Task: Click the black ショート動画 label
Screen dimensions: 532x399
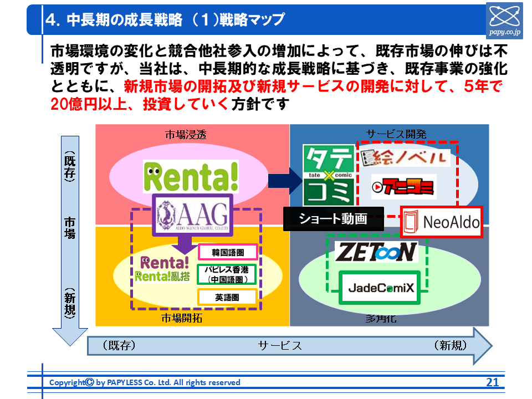Action: coord(334,219)
